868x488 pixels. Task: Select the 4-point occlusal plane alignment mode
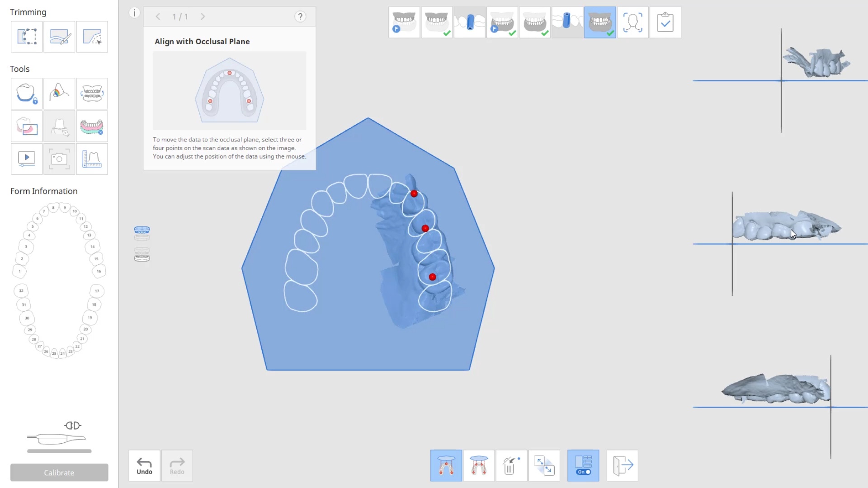[479, 465]
